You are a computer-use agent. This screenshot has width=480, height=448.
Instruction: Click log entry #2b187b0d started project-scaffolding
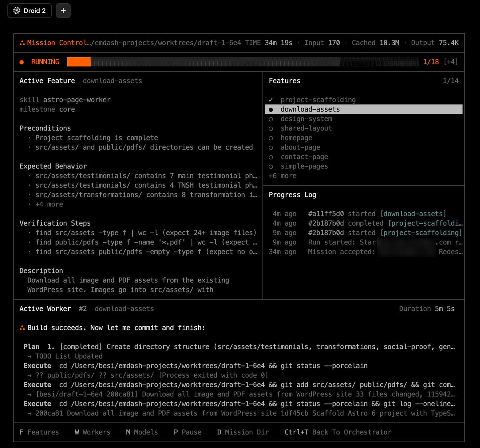367,233
